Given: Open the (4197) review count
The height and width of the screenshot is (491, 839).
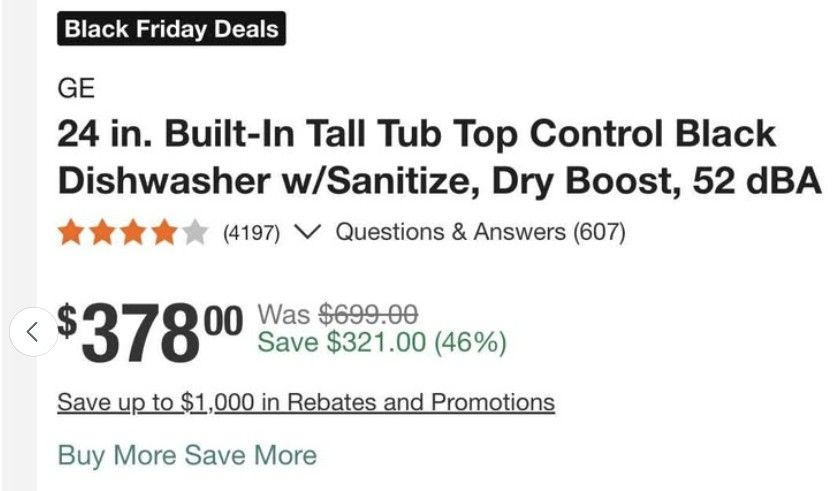Looking at the screenshot, I should point(251,234).
